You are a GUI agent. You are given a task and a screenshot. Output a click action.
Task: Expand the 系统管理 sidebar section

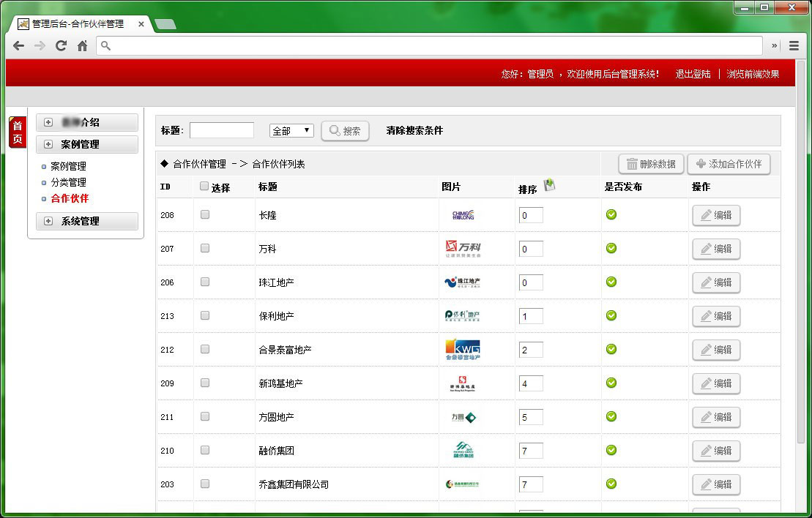tap(87, 221)
